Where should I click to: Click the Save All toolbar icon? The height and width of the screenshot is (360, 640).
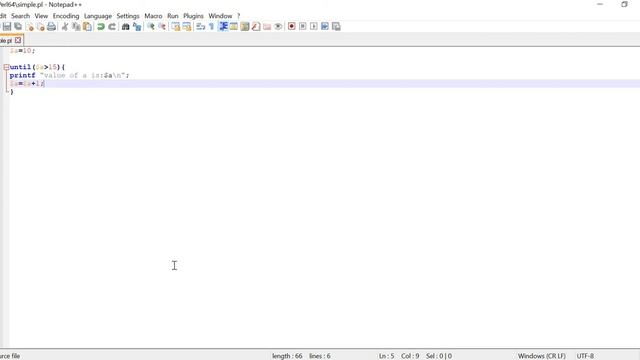coord(18,27)
